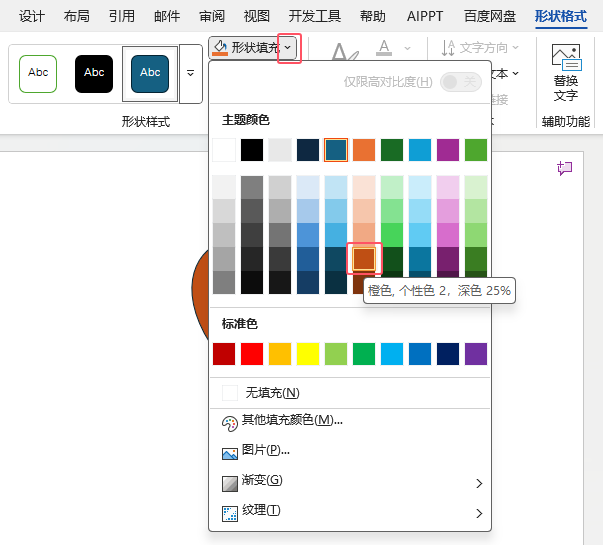Click the comment icon on the page margin
The image size is (603, 545).
(x=565, y=168)
